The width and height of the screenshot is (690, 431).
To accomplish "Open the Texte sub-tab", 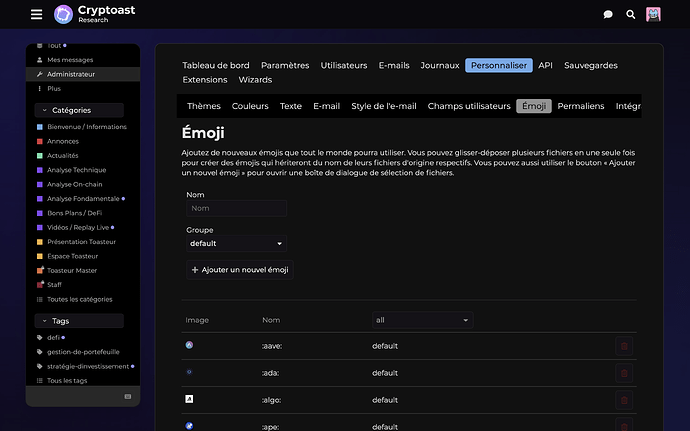I will (x=291, y=106).
